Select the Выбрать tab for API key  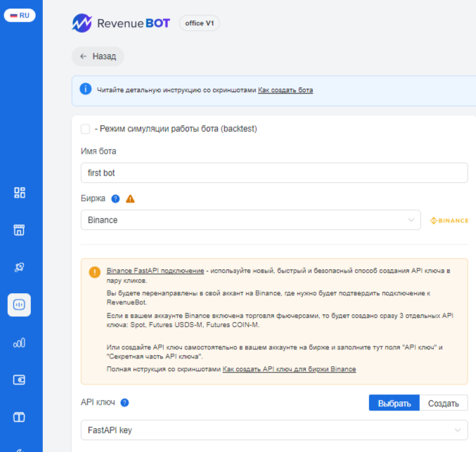pyautogui.click(x=394, y=403)
